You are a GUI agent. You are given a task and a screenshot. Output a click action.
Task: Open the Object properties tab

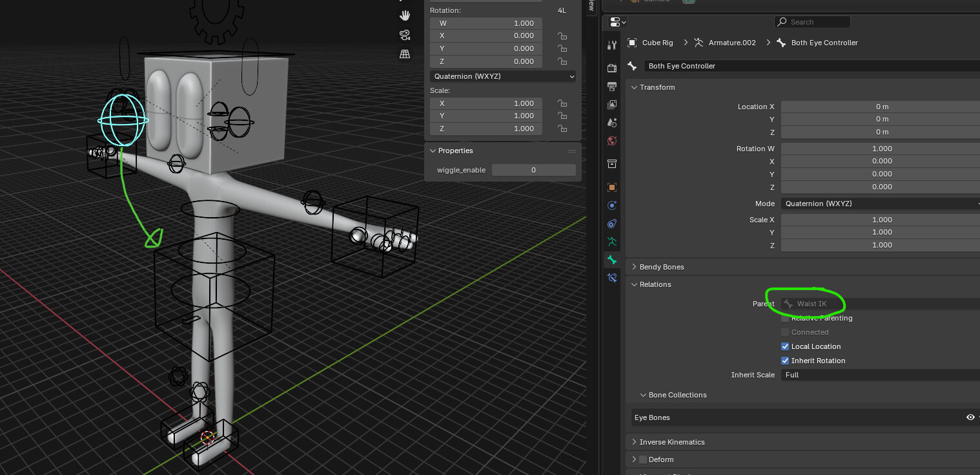pyautogui.click(x=612, y=187)
